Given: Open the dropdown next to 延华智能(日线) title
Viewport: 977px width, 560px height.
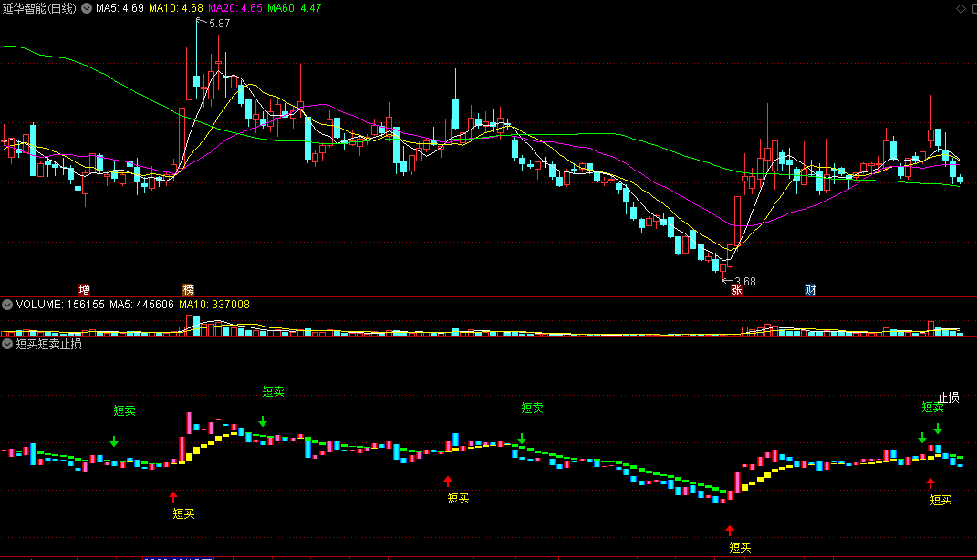Looking at the screenshot, I should pyautogui.click(x=87, y=8).
